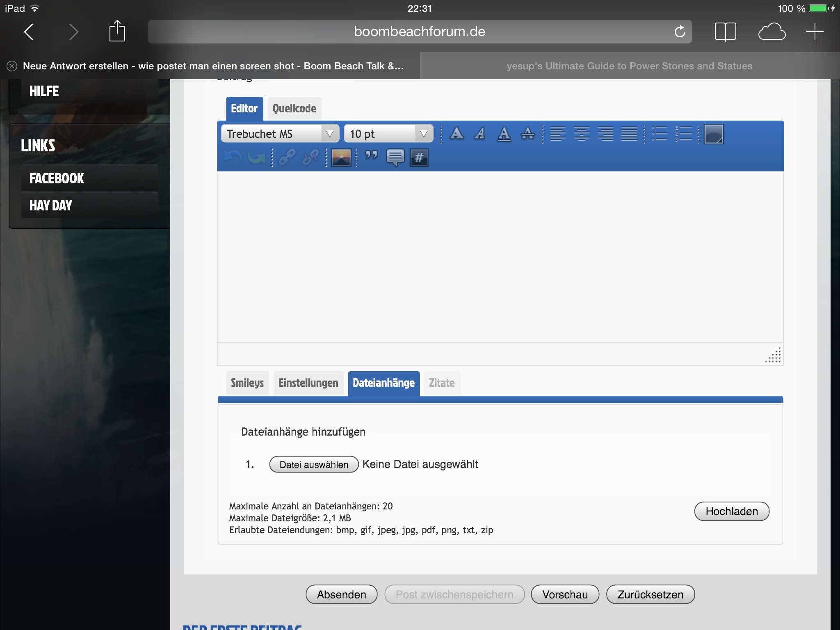840x630 pixels.
Task: Click the Hochladen upload button
Action: point(731,511)
